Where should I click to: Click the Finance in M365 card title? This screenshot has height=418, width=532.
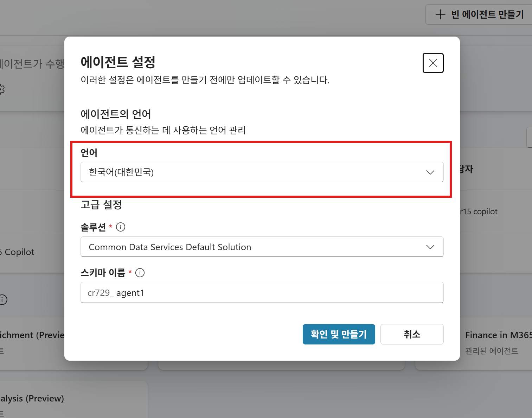499,335
